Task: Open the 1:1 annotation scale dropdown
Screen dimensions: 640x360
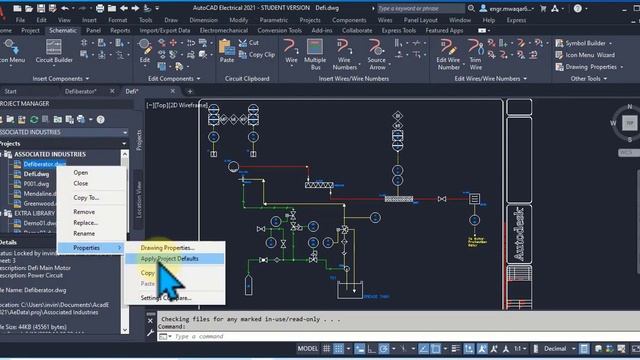Action: [x=520, y=349]
